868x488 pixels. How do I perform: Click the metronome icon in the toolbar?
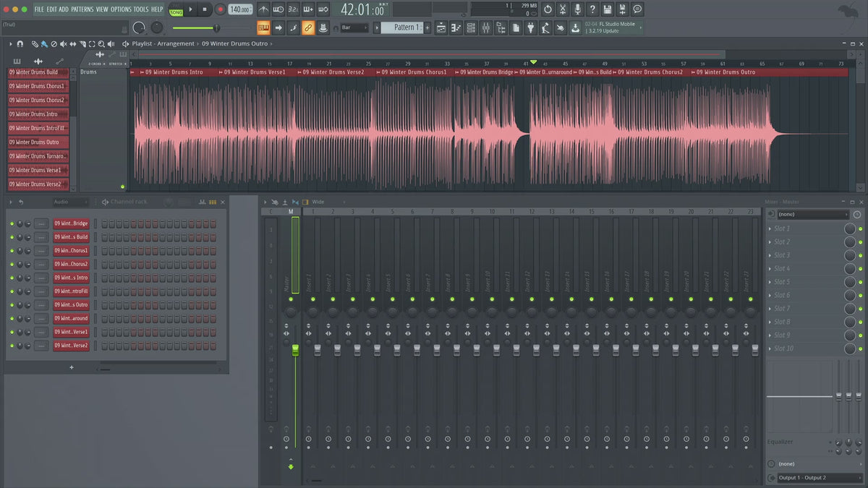pyautogui.click(x=263, y=9)
